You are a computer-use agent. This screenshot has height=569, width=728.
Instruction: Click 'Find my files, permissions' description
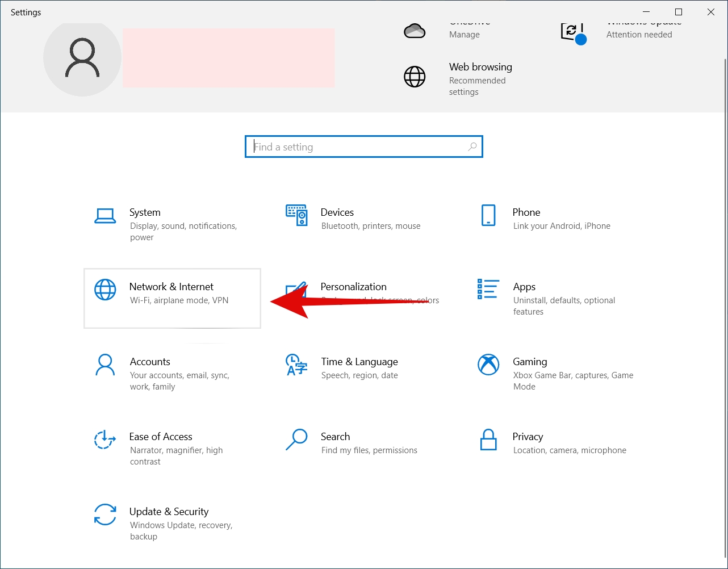[x=369, y=450]
